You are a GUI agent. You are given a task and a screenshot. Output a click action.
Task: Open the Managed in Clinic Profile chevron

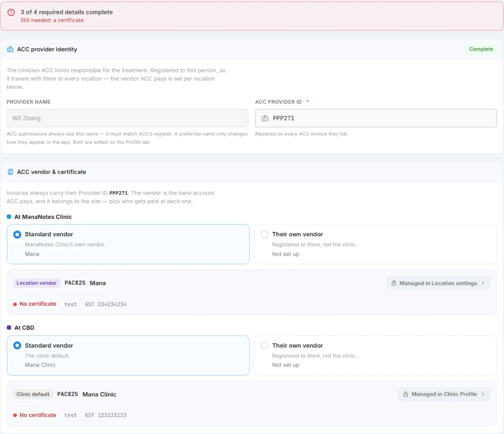tap(483, 394)
